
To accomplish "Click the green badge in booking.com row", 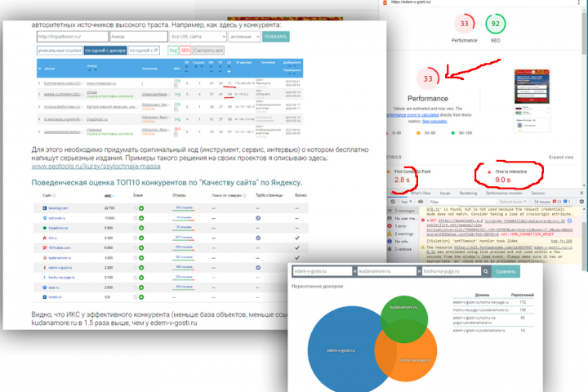I will tap(141, 208).
